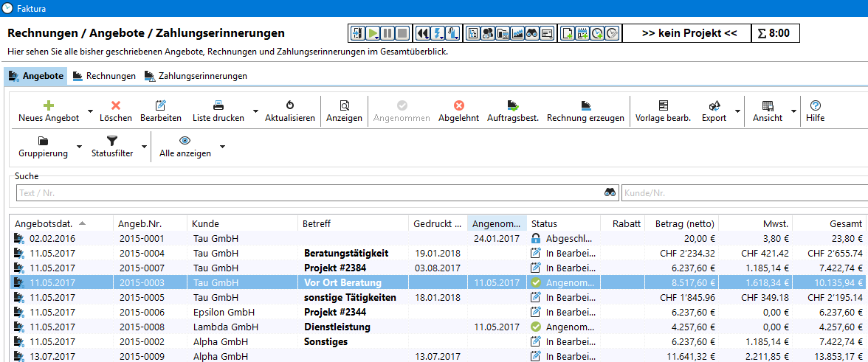Sort by Angebotsdat. column header
This screenshot has width=868, height=362.
44,223
